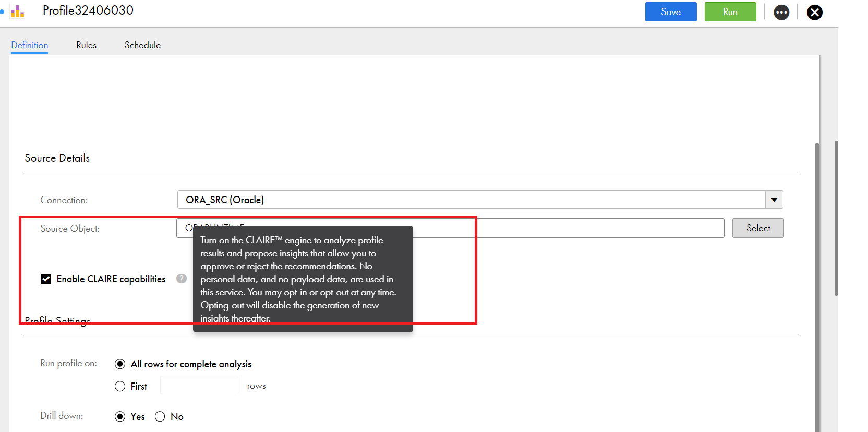
Task: Click the page vertical scrollbar
Action: pyautogui.click(x=836, y=218)
